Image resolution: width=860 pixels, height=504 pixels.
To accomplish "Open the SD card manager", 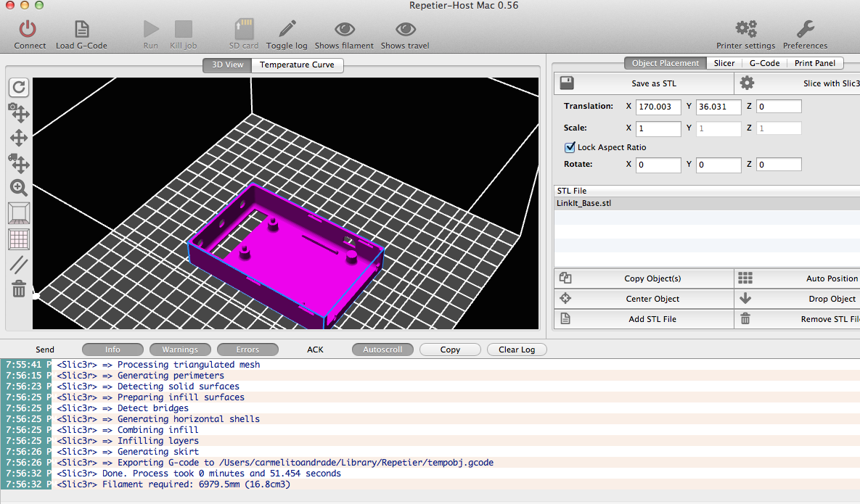I will [x=244, y=28].
